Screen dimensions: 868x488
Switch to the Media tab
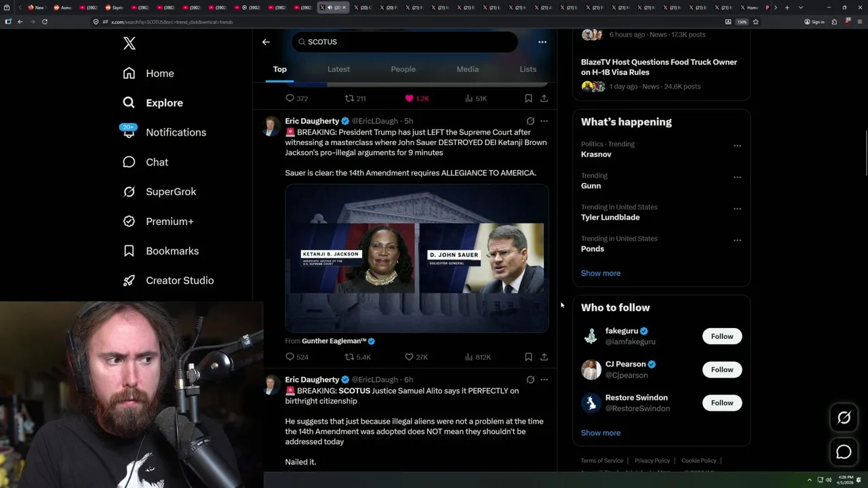467,69
